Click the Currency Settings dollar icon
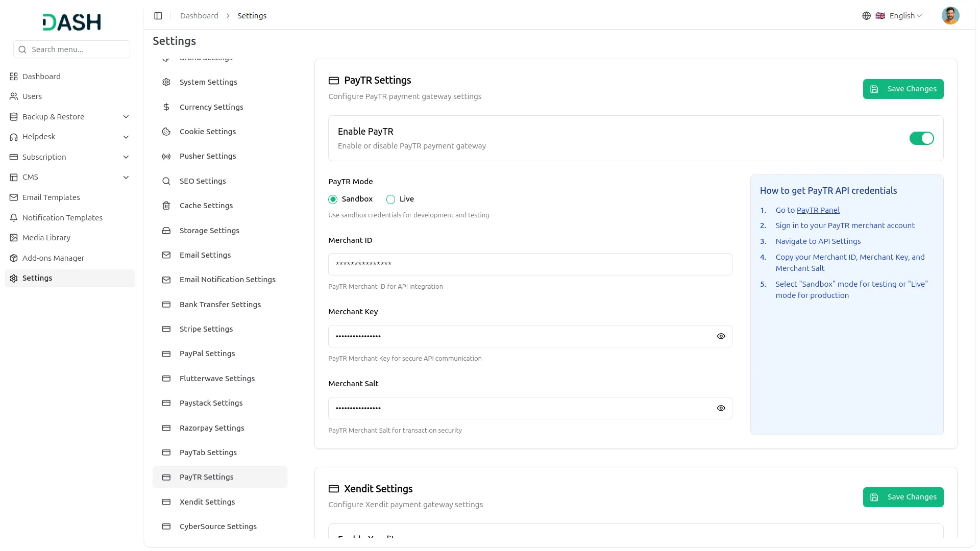Viewport: 980px width, 551px height. 166,107
